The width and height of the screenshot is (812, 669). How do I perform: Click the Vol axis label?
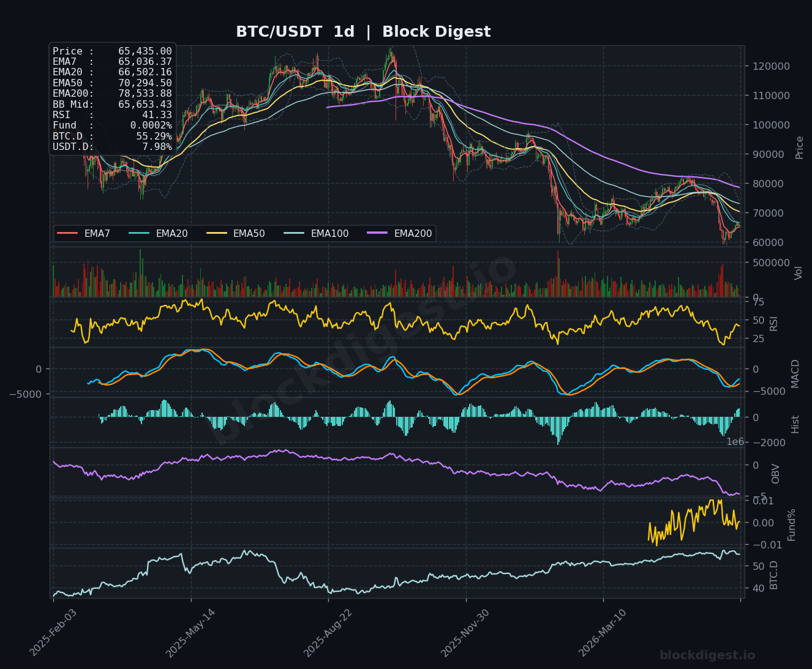point(798,273)
